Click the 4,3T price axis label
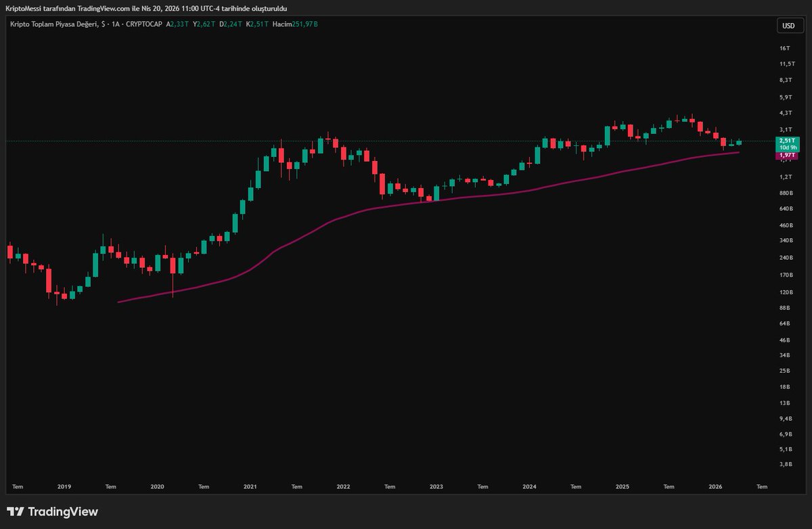This screenshot has width=812, height=529. (x=786, y=112)
